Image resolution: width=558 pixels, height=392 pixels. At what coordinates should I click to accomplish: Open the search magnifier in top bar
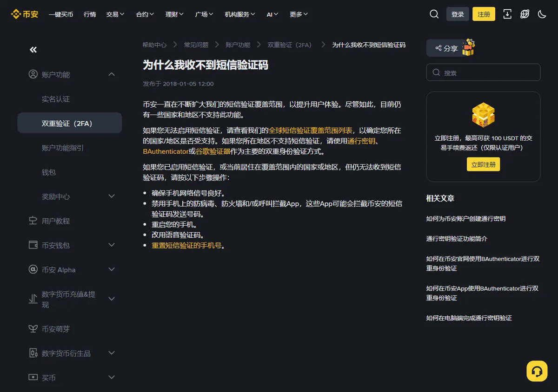(x=434, y=14)
